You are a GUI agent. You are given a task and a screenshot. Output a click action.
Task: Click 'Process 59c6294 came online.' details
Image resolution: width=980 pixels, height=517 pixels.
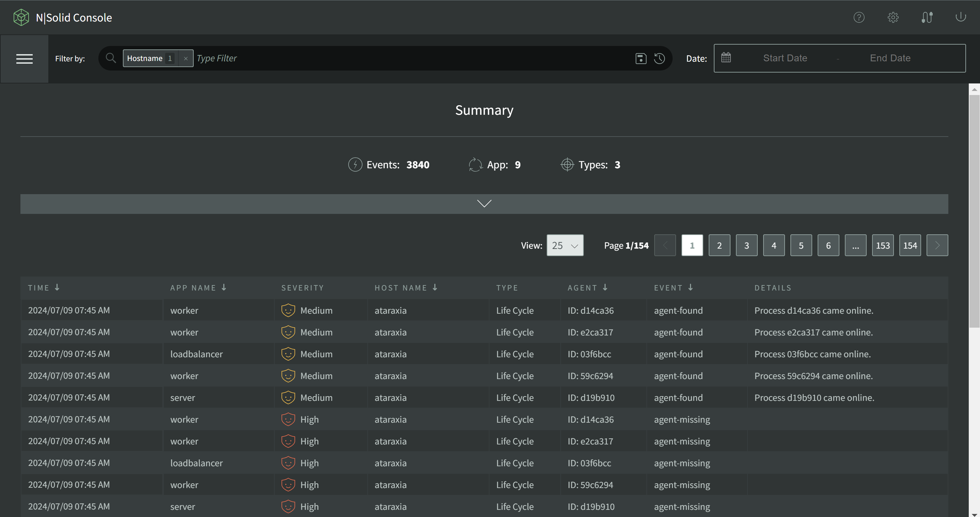[x=813, y=375]
